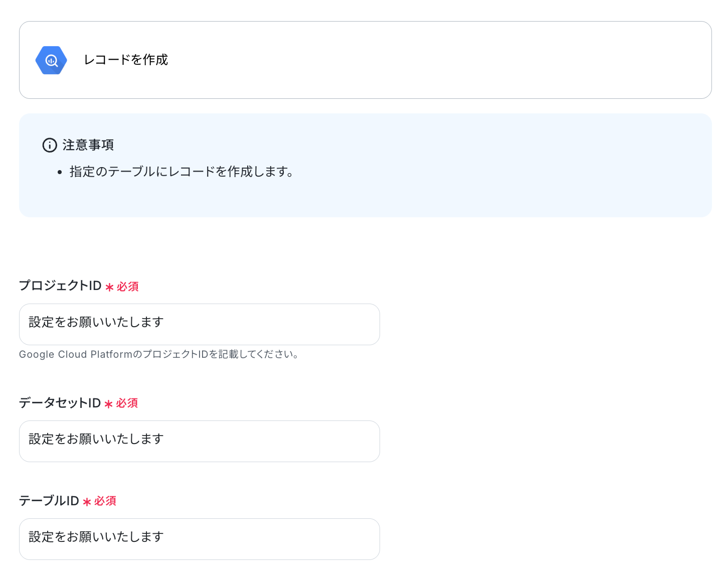The height and width of the screenshot is (571, 728).
Task: Click the プロジェクトID field label
Action: (60, 285)
